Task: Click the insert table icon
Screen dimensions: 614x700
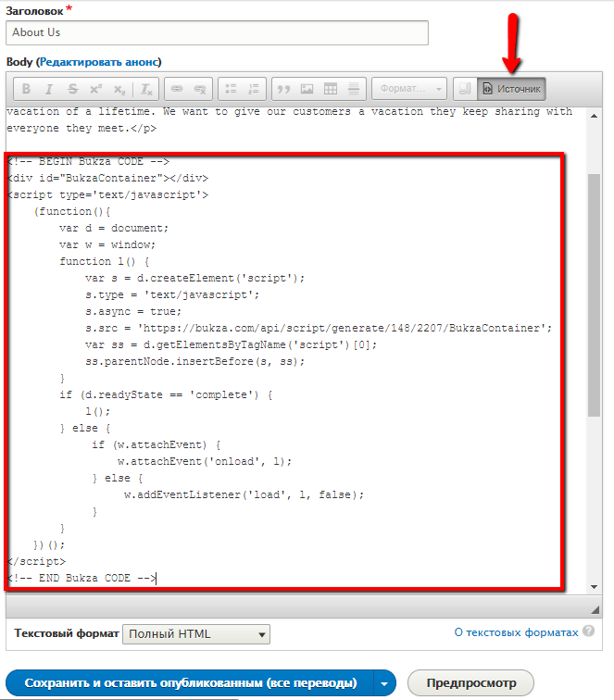Action: [x=330, y=89]
